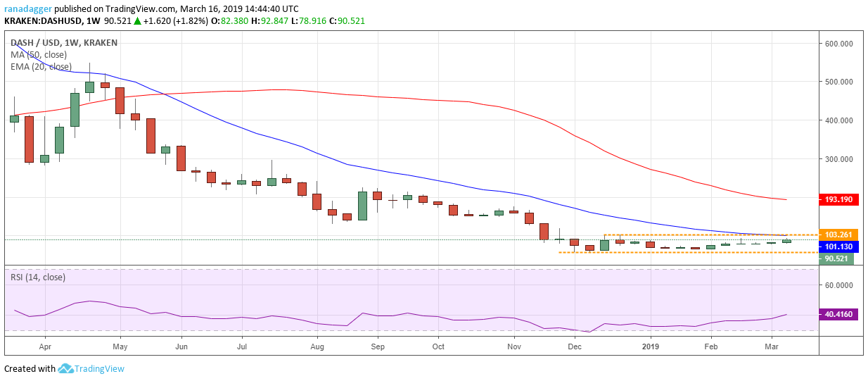The height and width of the screenshot is (381, 868).
Task: Click the Aug label on time axis
Action: coord(317,346)
